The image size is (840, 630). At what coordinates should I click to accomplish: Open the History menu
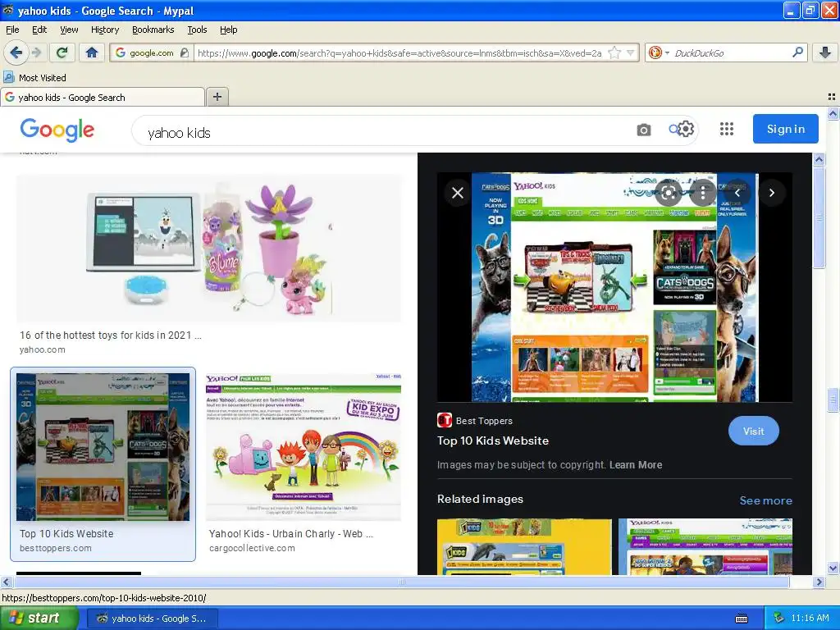(104, 30)
